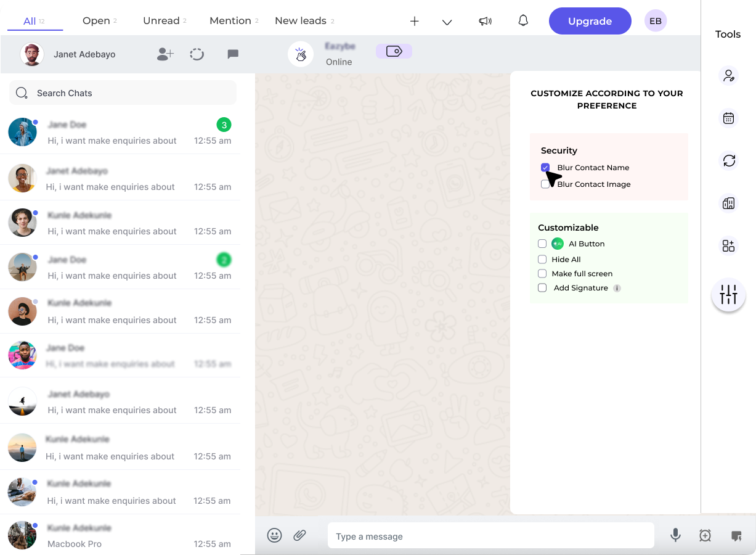Click the waving hand avatar icon
The height and width of the screenshot is (555, 756).
[301, 54]
